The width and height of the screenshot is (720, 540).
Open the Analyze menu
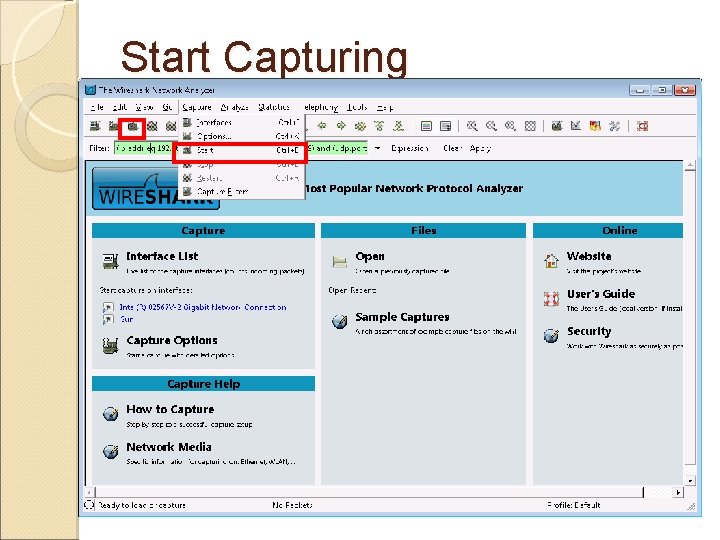click(x=234, y=107)
